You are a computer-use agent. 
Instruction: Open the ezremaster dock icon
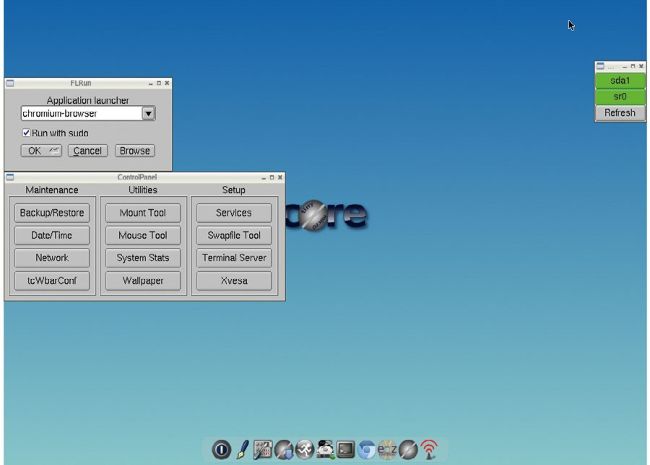pos(388,450)
